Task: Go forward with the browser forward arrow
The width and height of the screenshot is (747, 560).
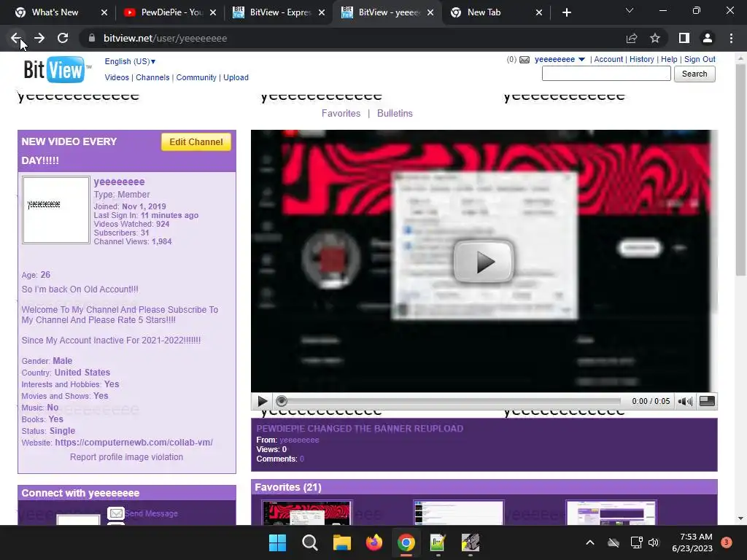Action: pos(39,38)
